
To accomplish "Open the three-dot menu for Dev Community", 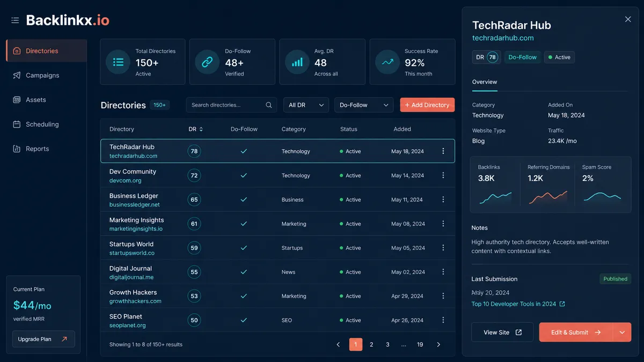I will coord(443,175).
